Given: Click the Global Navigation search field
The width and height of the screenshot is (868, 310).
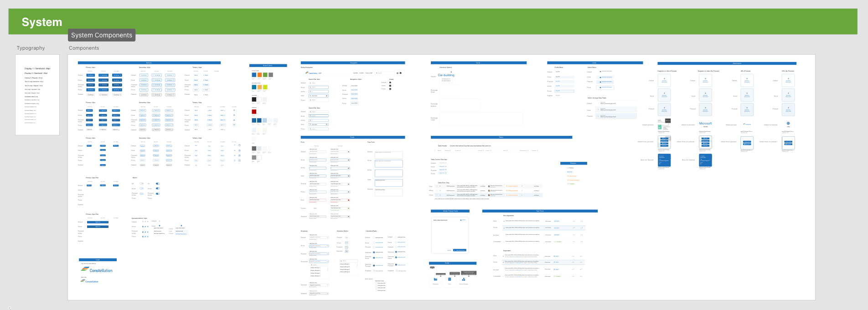Looking at the screenshot, I should [x=385, y=73].
